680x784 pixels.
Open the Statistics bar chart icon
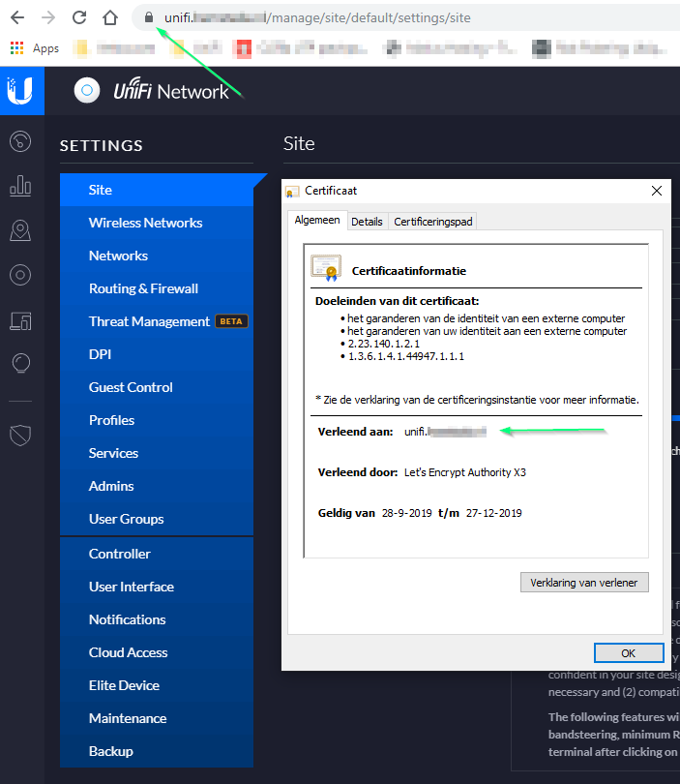20,186
